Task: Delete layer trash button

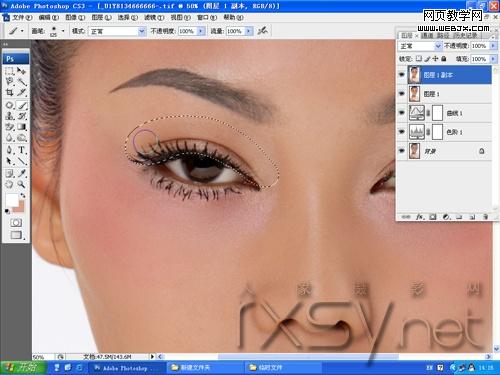Action: pyautogui.click(x=485, y=217)
